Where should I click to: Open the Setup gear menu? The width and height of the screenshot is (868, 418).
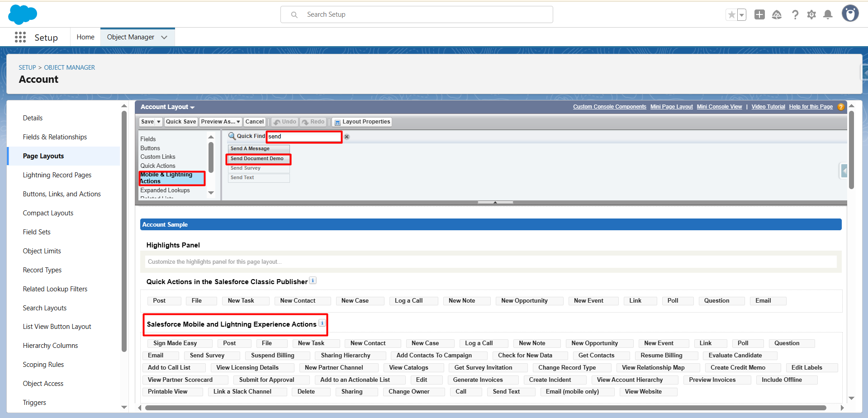click(x=811, y=15)
